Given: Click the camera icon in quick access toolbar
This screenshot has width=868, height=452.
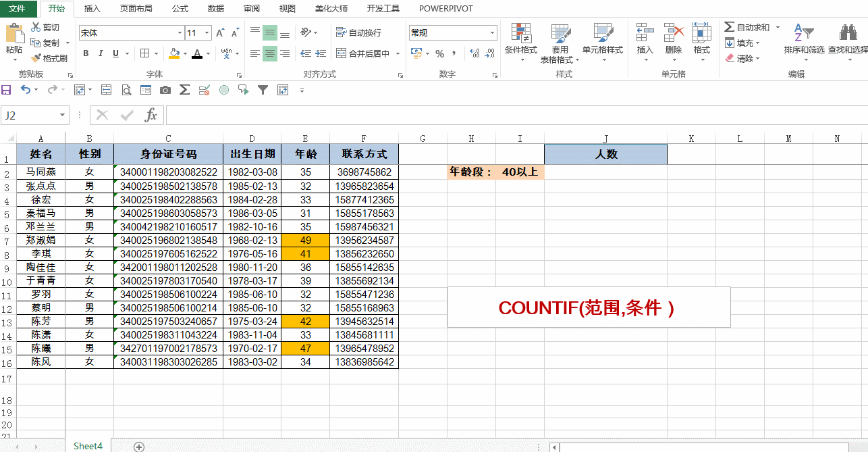Looking at the screenshot, I should coord(165,89).
